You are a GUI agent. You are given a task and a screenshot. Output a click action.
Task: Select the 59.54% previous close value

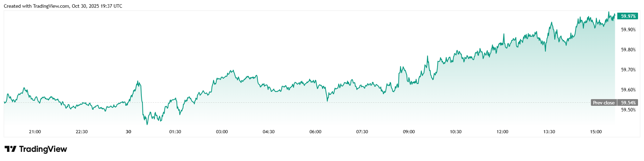[x=628, y=103]
